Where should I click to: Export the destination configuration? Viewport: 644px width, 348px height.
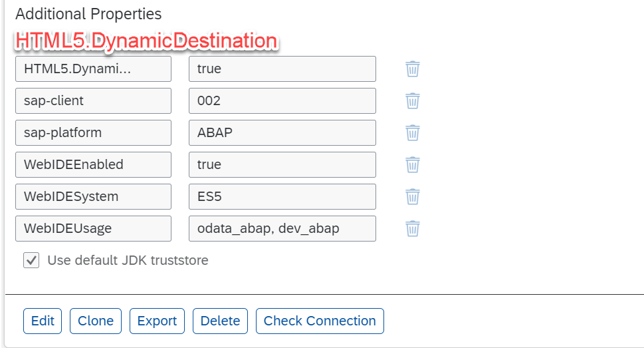(x=157, y=321)
